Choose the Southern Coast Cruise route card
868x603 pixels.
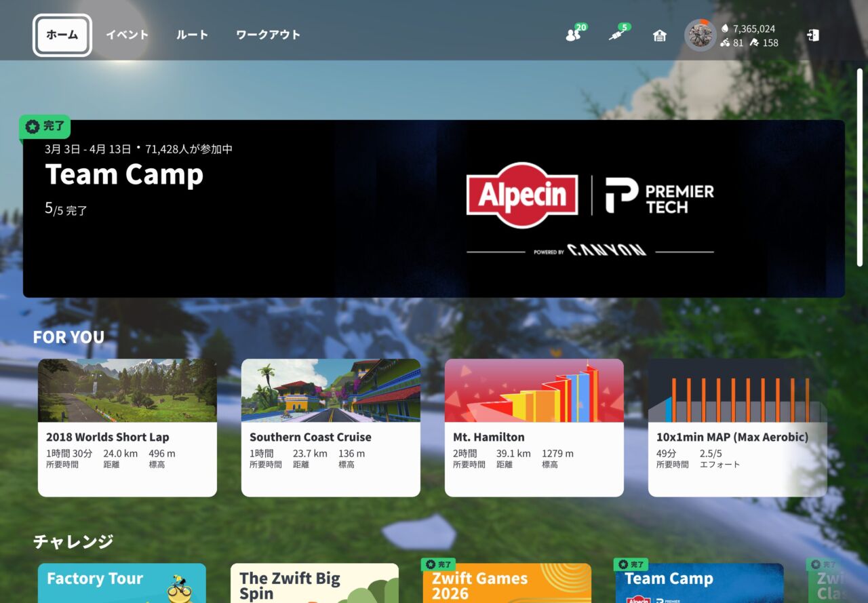tap(331, 427)
